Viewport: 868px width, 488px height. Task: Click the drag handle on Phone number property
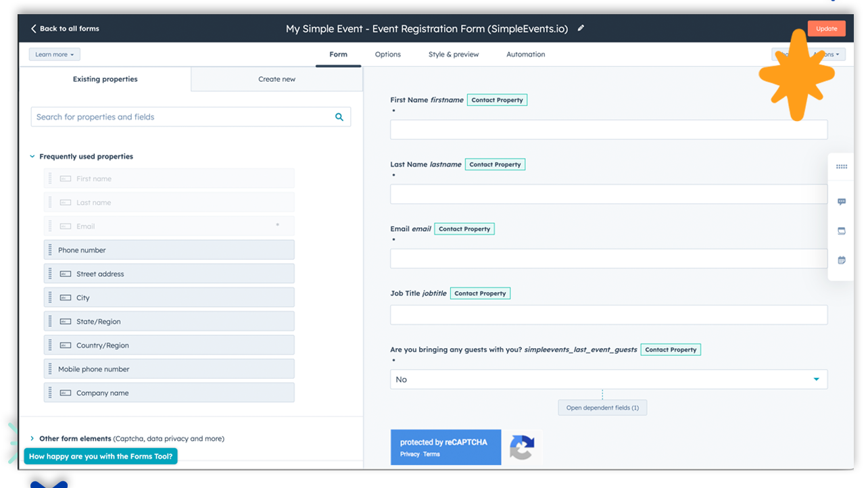[x=50, y=250]
